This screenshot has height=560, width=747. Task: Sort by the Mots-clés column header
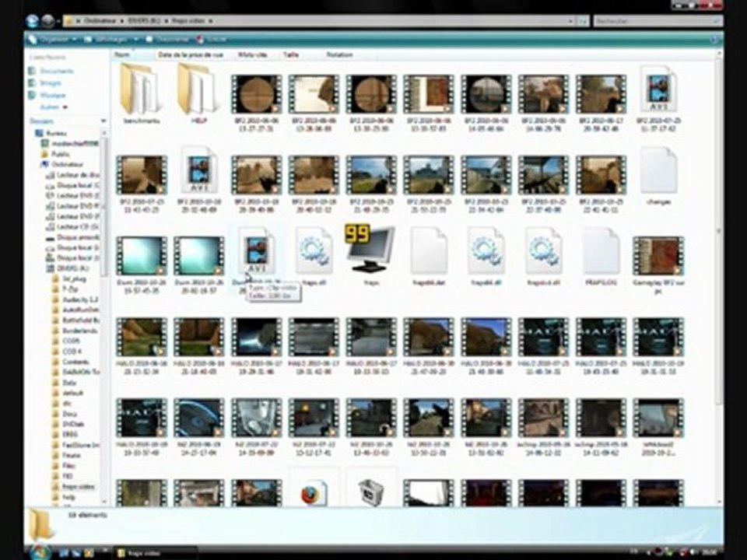tap(252, 54)
